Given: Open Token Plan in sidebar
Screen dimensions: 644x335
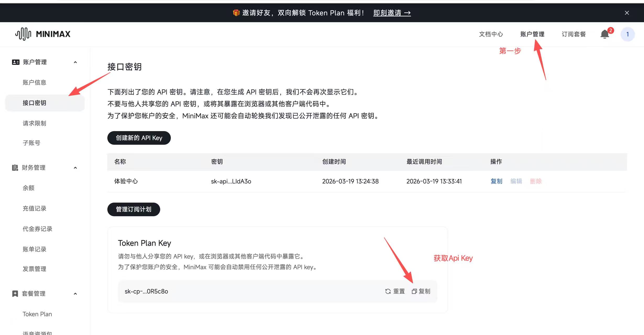Looking at the screenshot, I should (37, 314).
